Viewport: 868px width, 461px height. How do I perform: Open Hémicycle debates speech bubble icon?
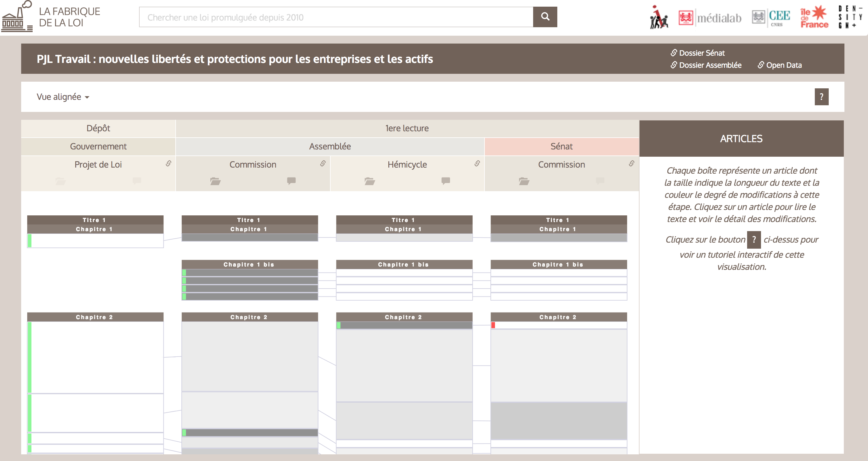[x=445, y=181]
